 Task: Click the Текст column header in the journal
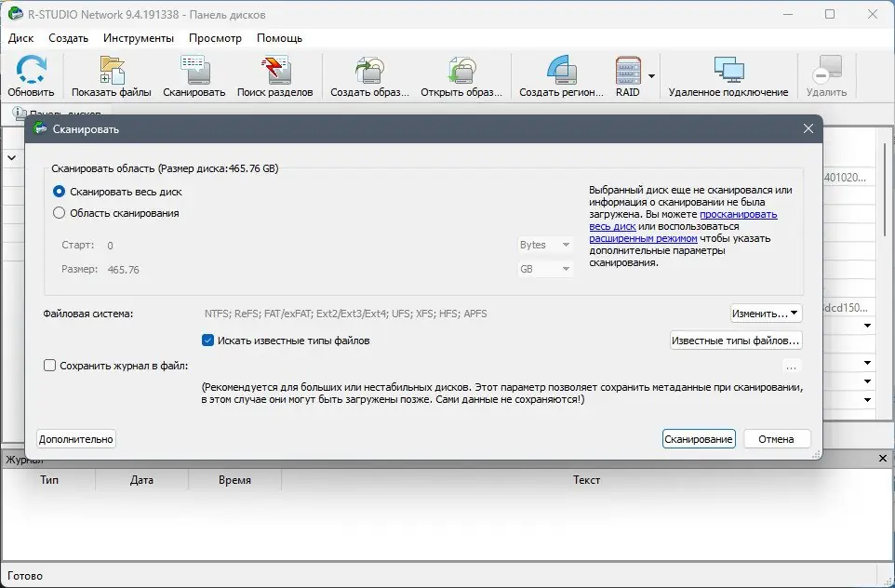click(x=587, y=480)
